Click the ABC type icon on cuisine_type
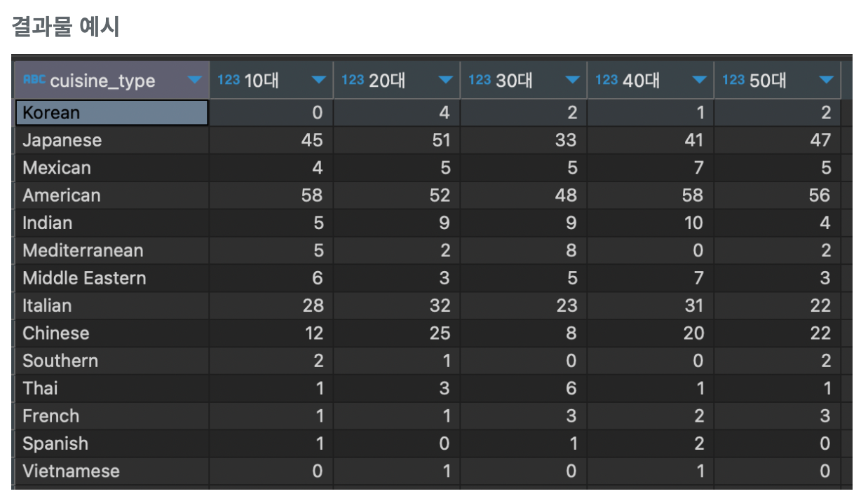Viewport: 868px width, 503px height. [x=34, y=80]
